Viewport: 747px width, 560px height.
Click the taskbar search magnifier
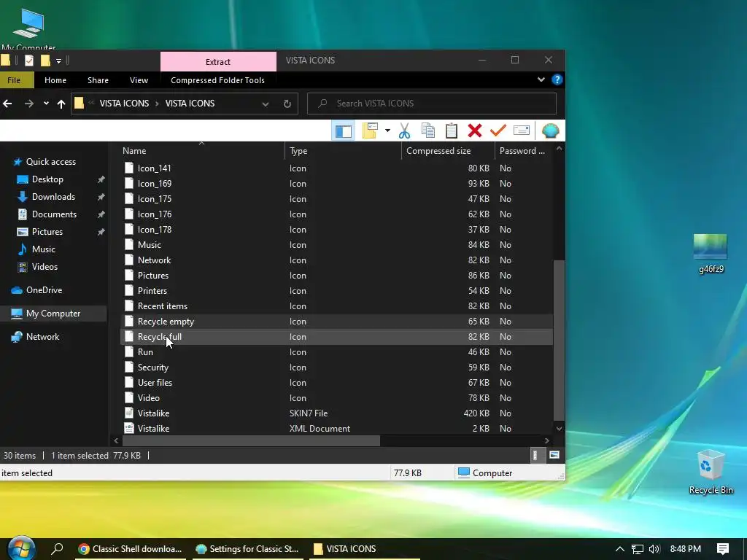pyautogui.click(x=57, y=548)
